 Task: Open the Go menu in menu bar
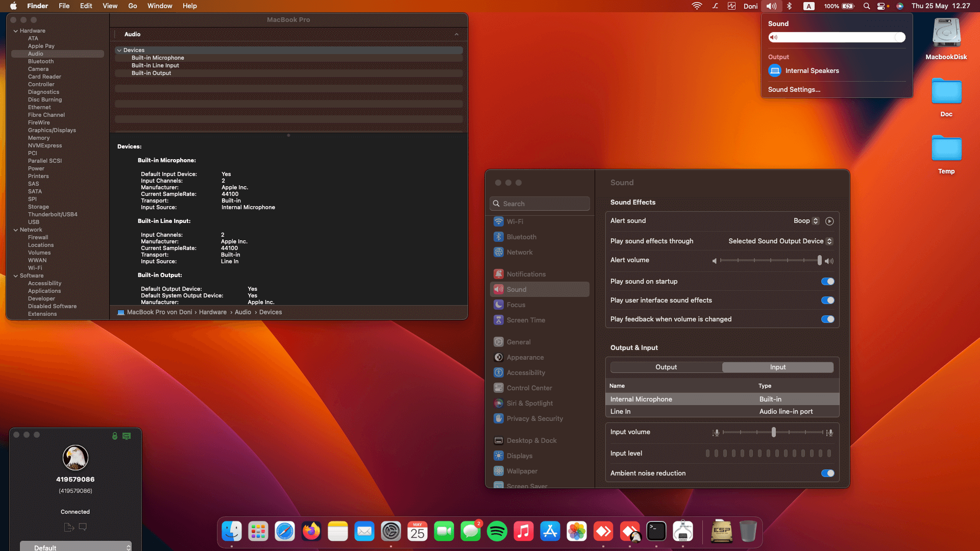(132, 6)
